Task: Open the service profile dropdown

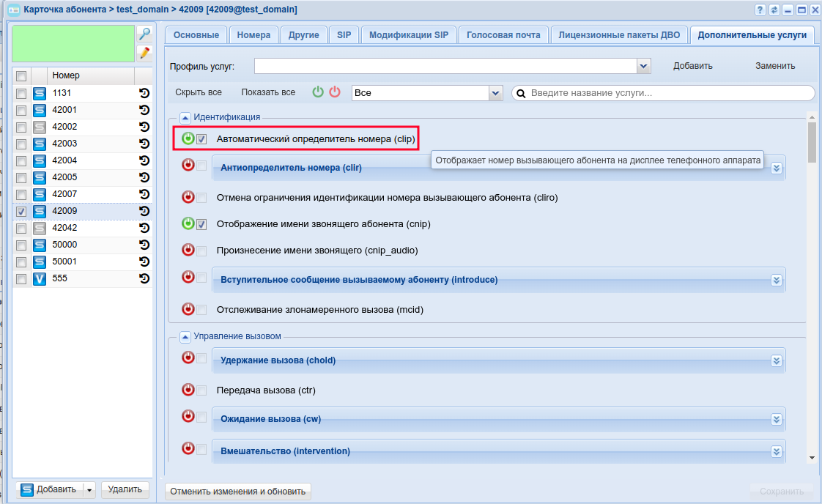Action: (644, 66)
